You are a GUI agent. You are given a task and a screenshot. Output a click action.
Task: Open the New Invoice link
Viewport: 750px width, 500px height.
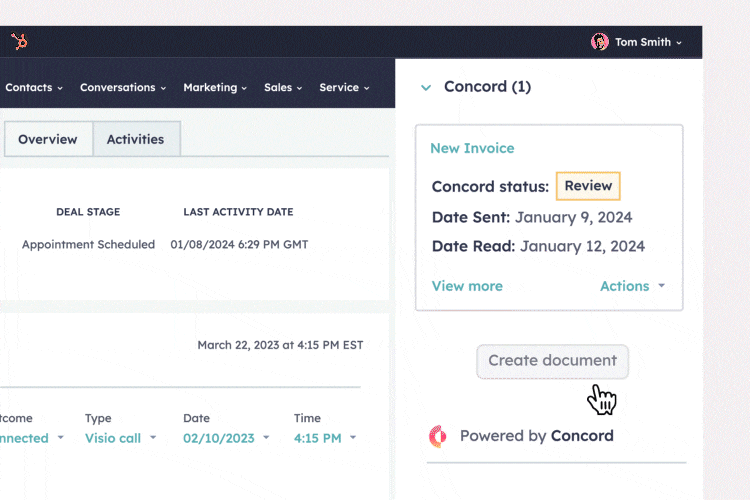(472, 148)
